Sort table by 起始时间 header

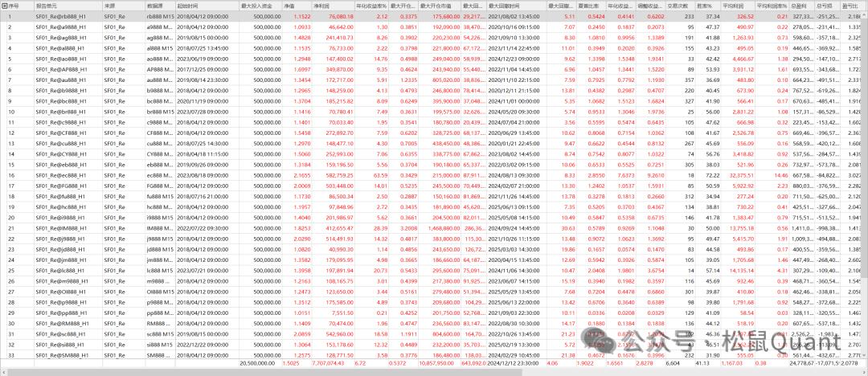pyautogui.click(x=192, y=5)
